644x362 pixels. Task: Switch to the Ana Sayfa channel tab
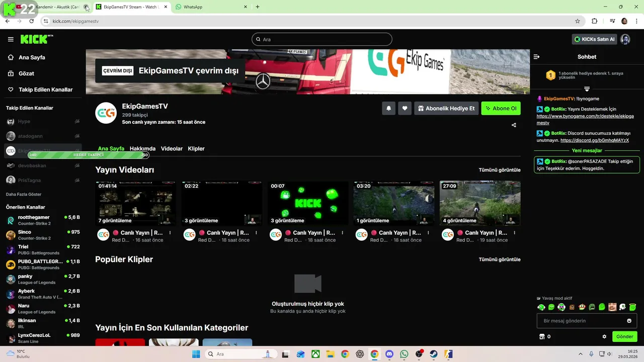(x=111, y=149)
